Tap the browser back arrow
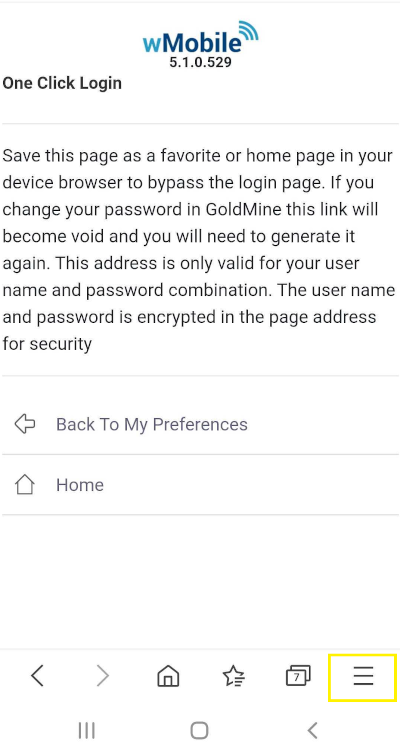Viewport: 400px width, 754px height. 38,676
